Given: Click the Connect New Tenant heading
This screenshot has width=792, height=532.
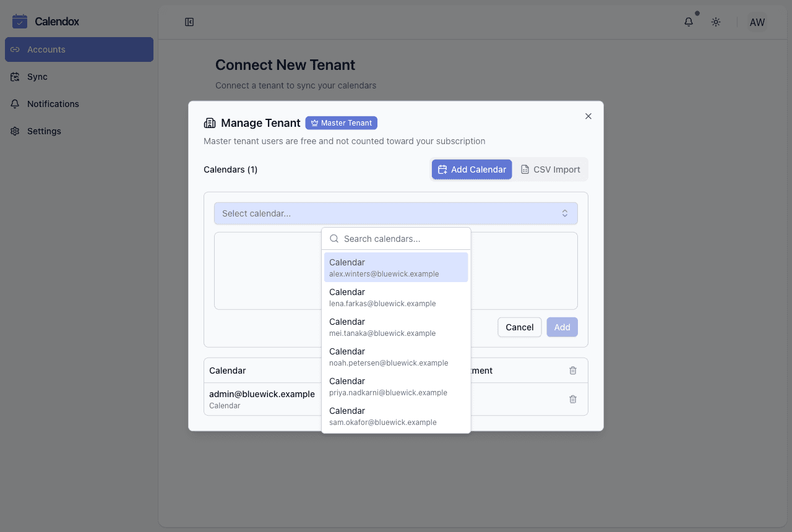Looking at the screenshot, I should pos(285,65).
